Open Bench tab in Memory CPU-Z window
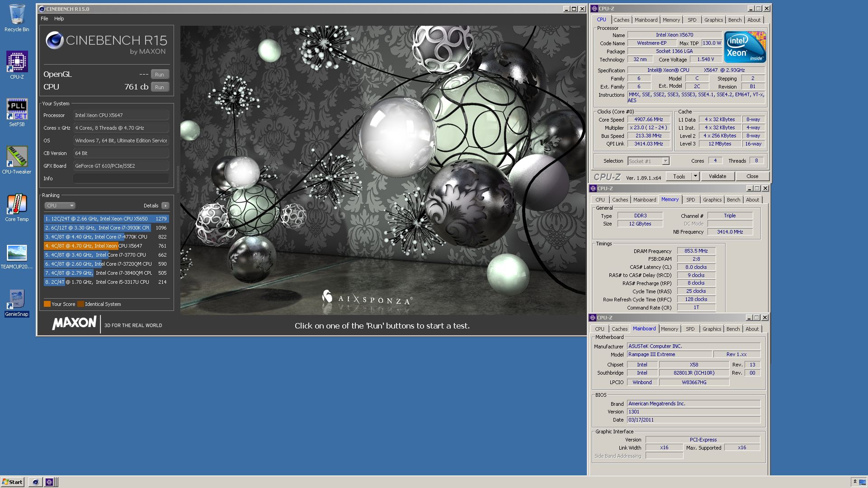 pyautogui.click(x=733, y=200)
